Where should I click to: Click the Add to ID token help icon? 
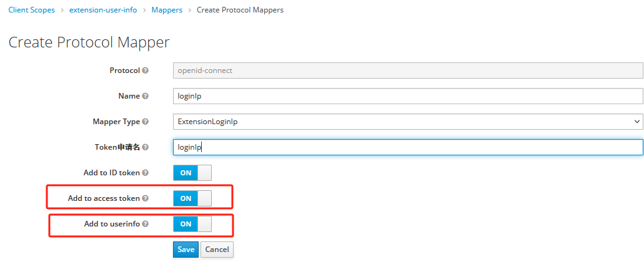146,173
